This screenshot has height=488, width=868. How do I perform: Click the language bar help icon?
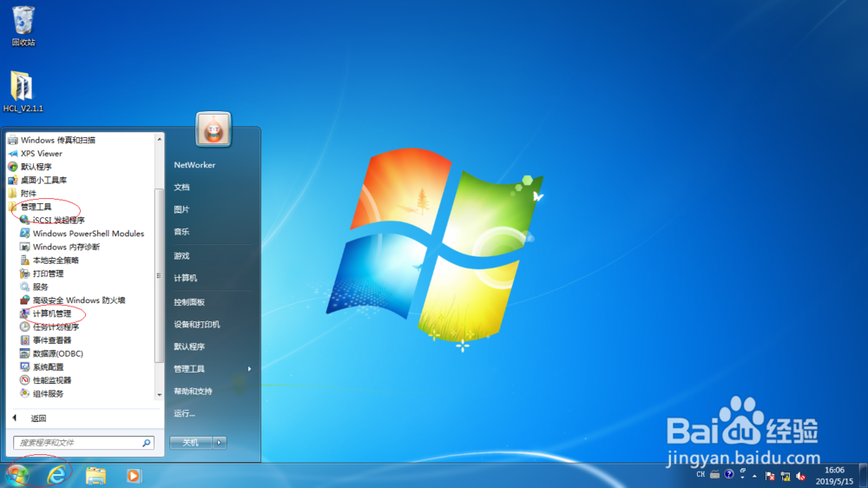point(729,474)
